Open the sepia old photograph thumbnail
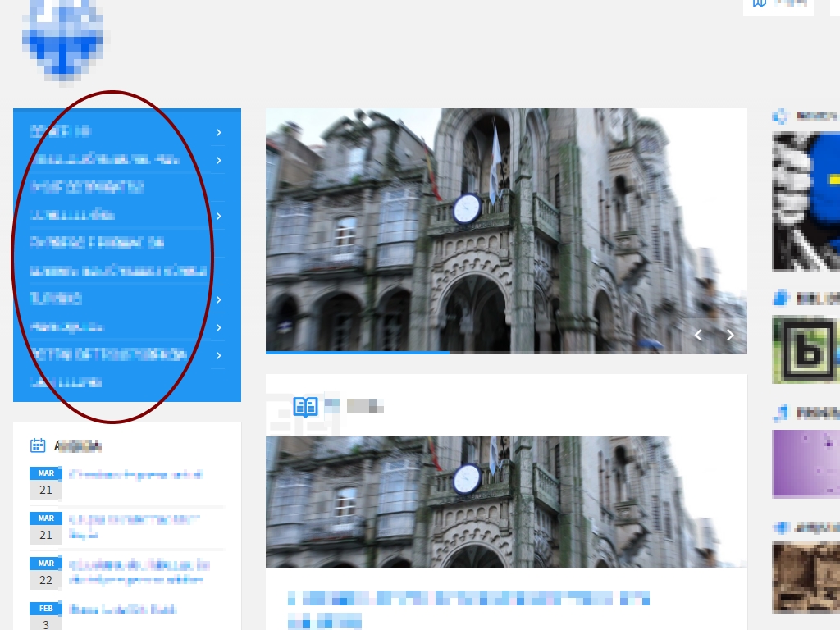The image size is (840, 630). coord(807,577)
